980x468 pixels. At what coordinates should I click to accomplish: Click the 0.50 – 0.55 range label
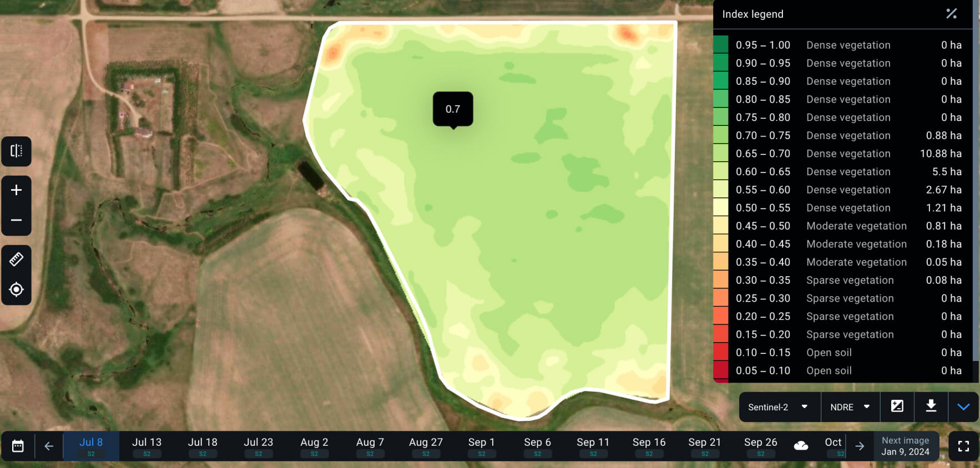click(x=763, y=208)
